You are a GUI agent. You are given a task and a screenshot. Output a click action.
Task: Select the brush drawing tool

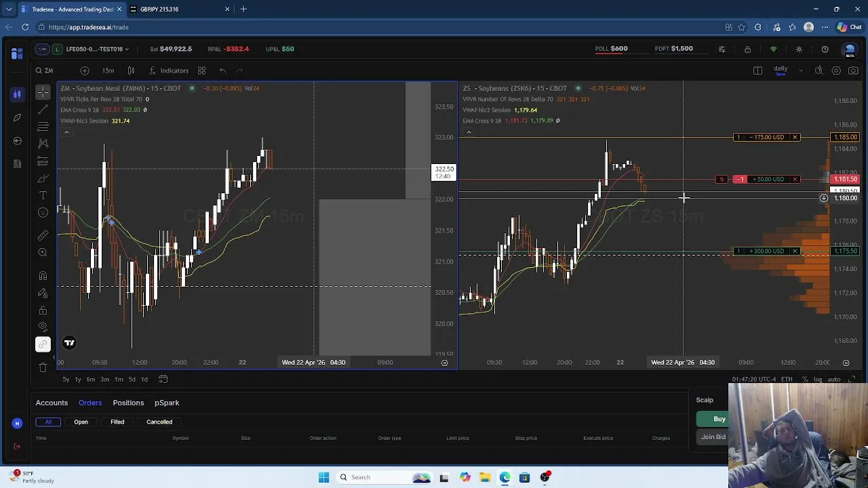[x=43, y=179]
